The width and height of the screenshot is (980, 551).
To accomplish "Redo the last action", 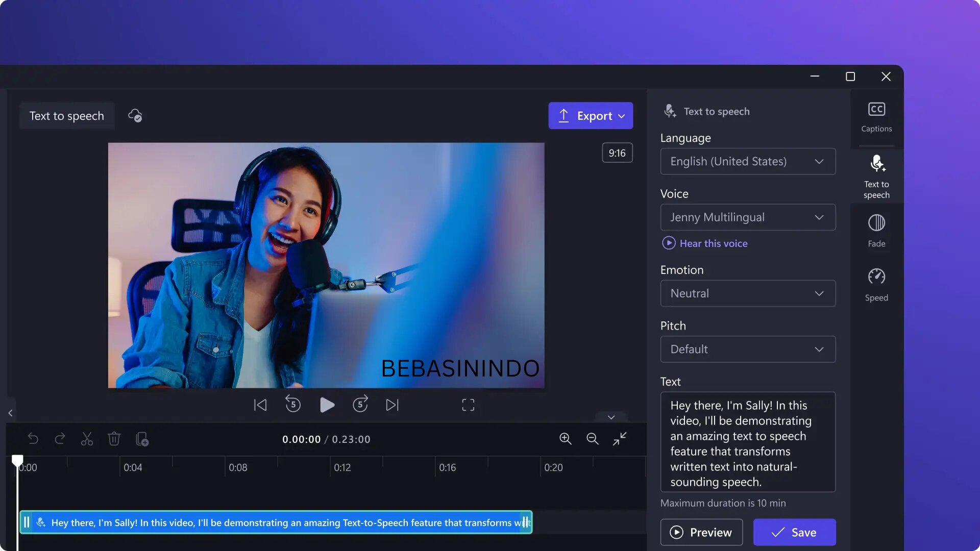I will click(x=60, y=439).
